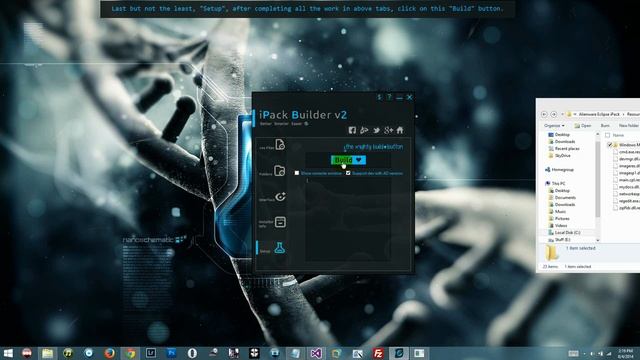The image size is (640, 360).
Task: Open the Organize dropdown in Explorer
Action: tap(554, 125)
